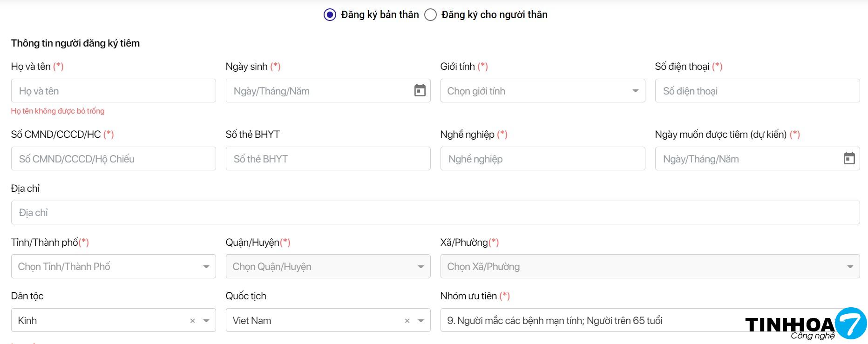Focus the 'Số thẻ BHYT' input field
The height and width of the screenshot is (344, 868).
click(x=328, y=159)
